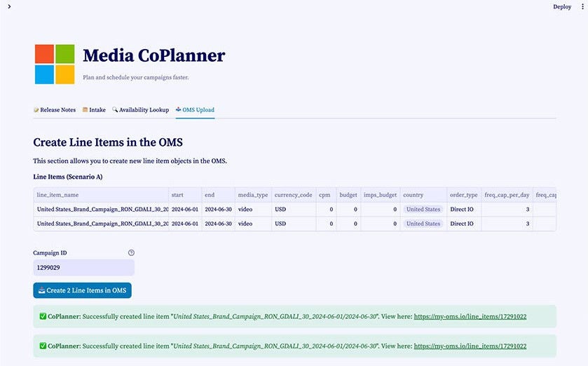Viewport: 588px width, 366px height.
Task: Expand the collapsed sidebar with the arrow
Action: tap(9, 6)
